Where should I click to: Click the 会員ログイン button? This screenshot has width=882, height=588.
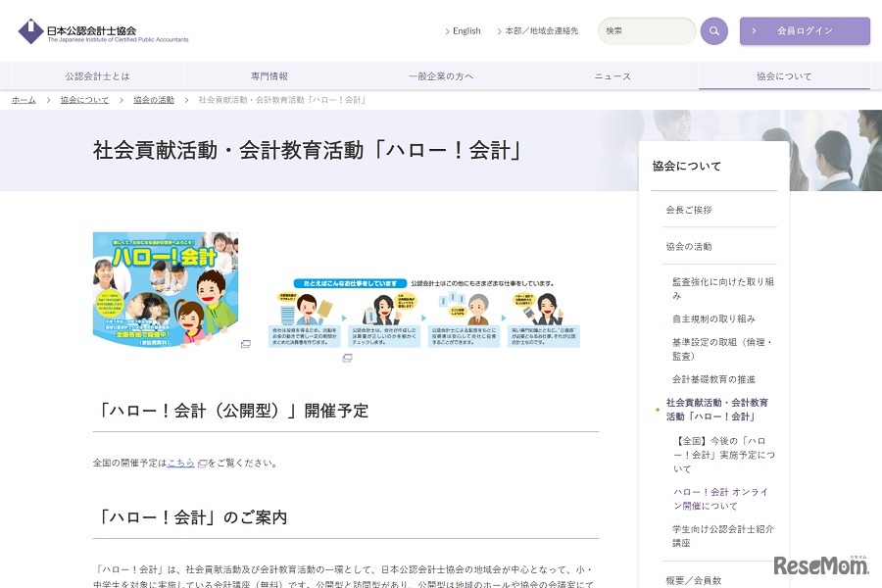click(804, 30)
